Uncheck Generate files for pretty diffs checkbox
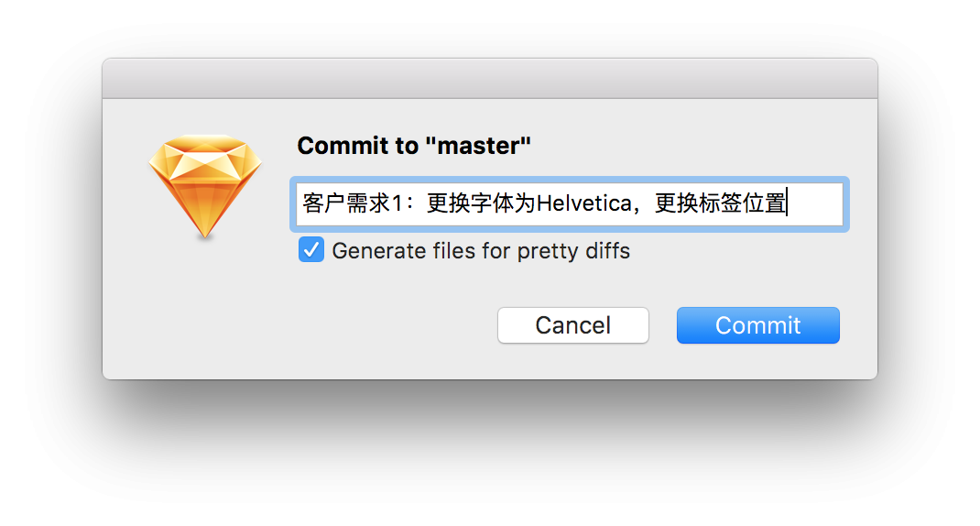The width and height of the screenshot is (980, 526). [311, 249]
